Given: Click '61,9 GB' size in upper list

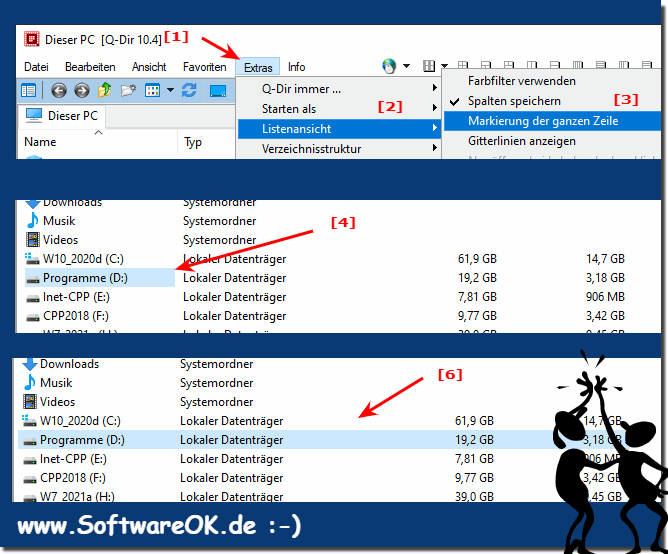Looking at the screenshot, I should click(x=477, y=259).
